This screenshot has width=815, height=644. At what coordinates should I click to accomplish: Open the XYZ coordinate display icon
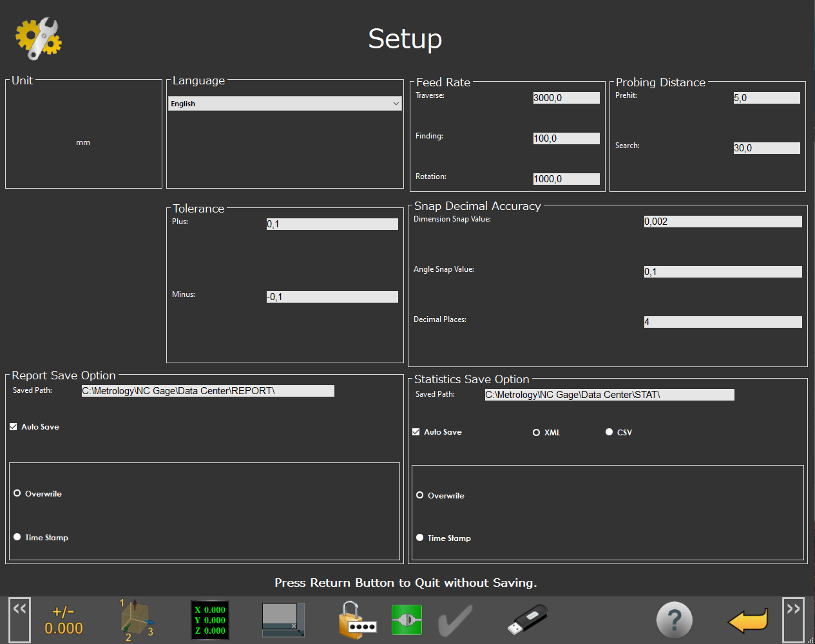point(210,620)
